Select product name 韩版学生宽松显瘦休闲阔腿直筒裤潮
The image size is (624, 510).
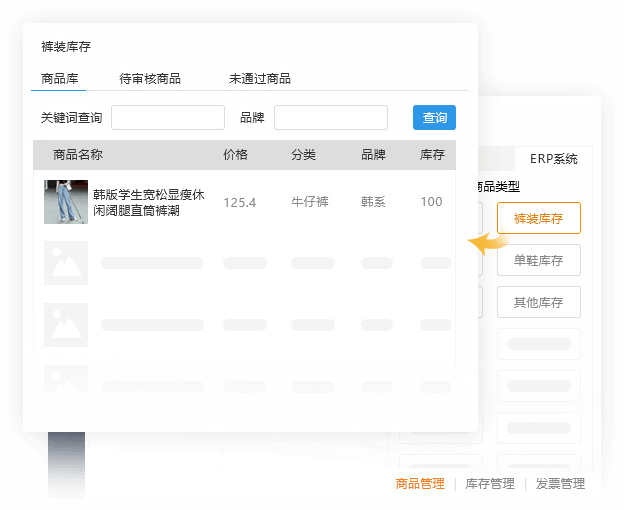pyautogui.click(x=149, y=202)
